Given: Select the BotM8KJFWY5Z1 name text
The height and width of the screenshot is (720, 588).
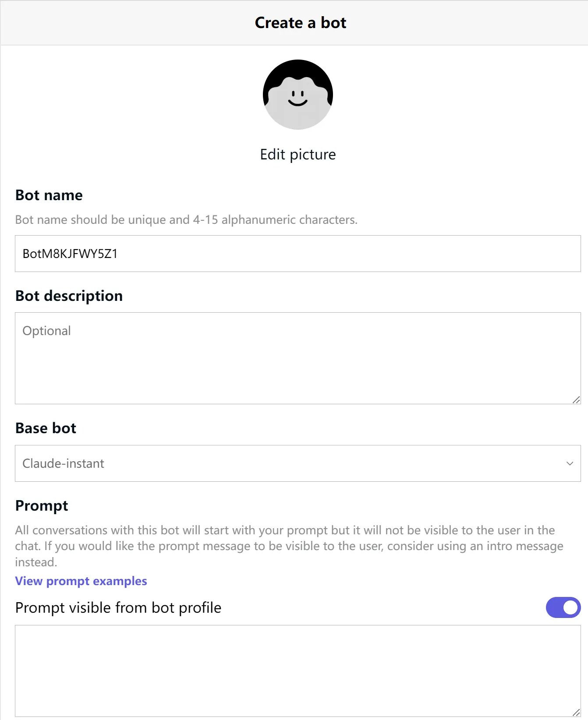Looking at the screenshot, I should pos(70,254).
